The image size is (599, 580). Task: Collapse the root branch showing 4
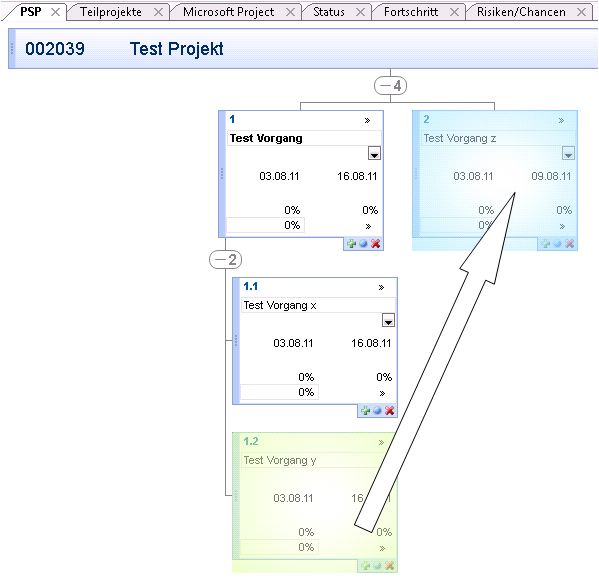point(390,86)
